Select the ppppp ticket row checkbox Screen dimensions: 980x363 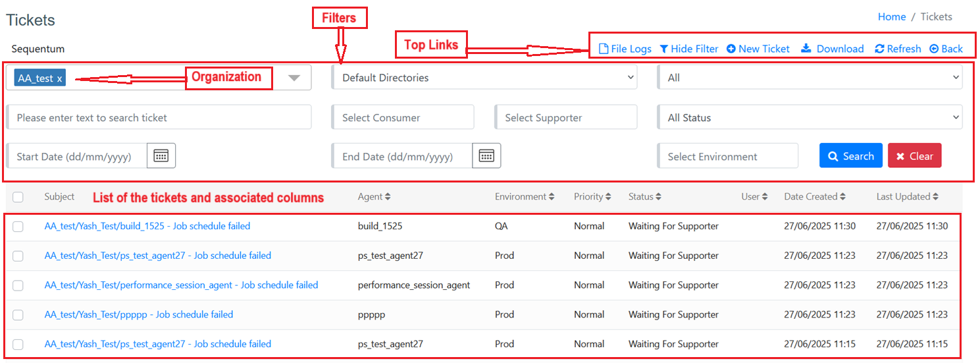pos(18,315)
